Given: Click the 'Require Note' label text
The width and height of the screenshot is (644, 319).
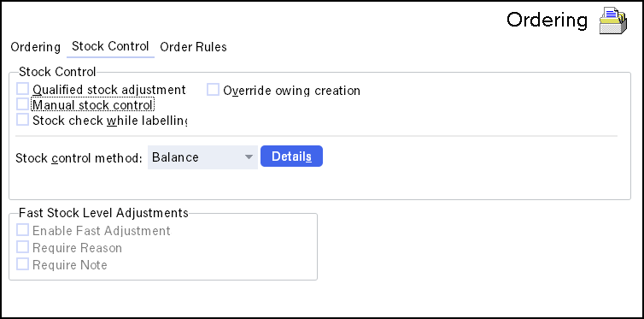Looking at the screenshot, I should (70, 265).
